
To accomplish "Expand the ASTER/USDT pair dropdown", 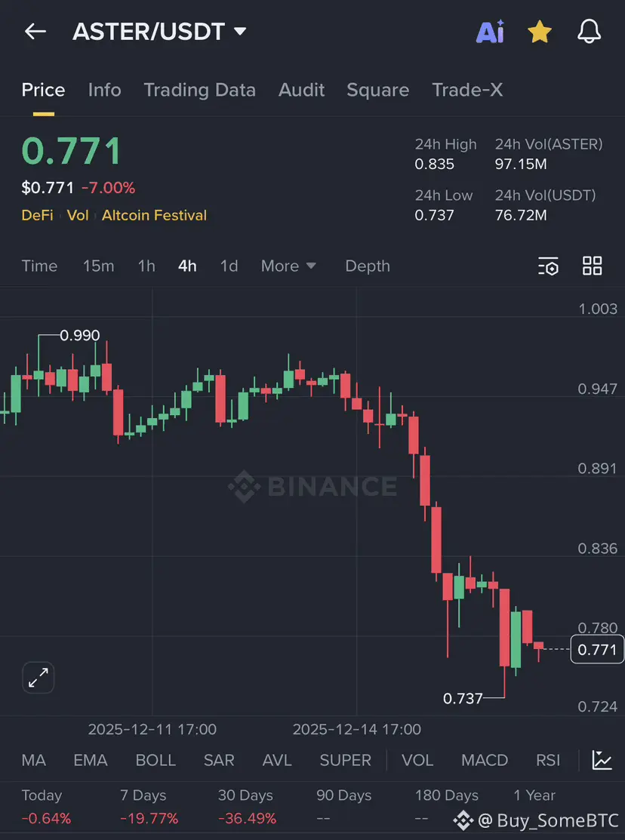I will point(240,32).
